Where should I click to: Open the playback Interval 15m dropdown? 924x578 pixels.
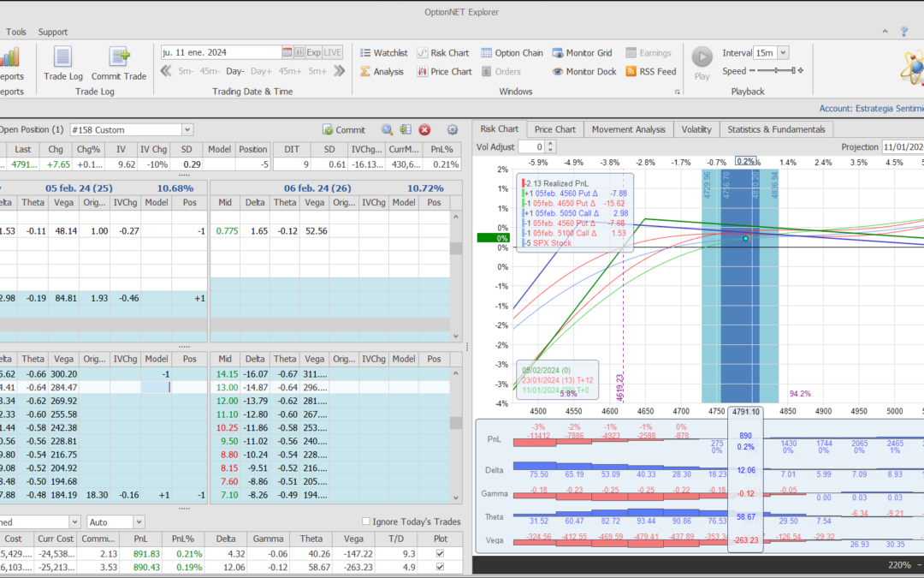point(783,53)
